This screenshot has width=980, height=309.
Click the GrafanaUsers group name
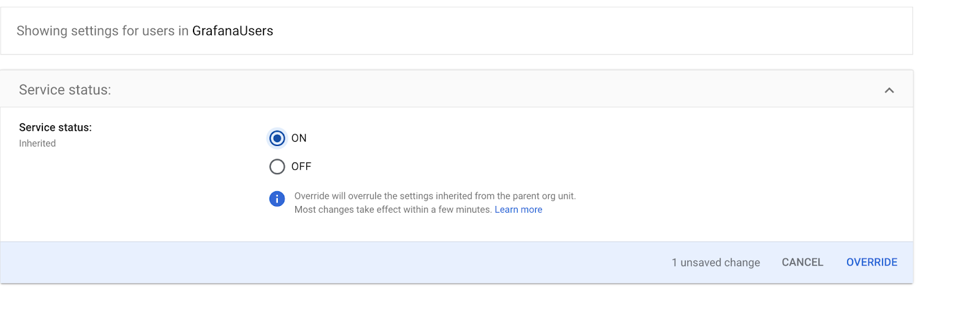click(233, 31)
